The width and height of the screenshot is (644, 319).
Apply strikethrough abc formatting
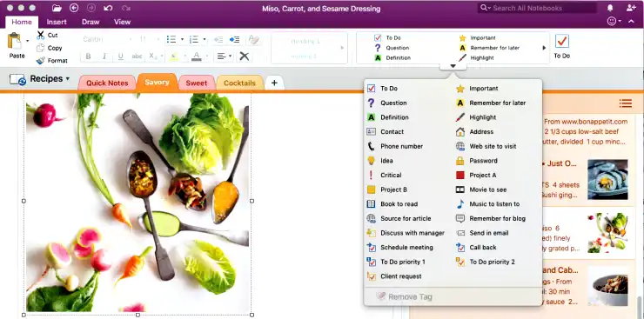(137, 56)
